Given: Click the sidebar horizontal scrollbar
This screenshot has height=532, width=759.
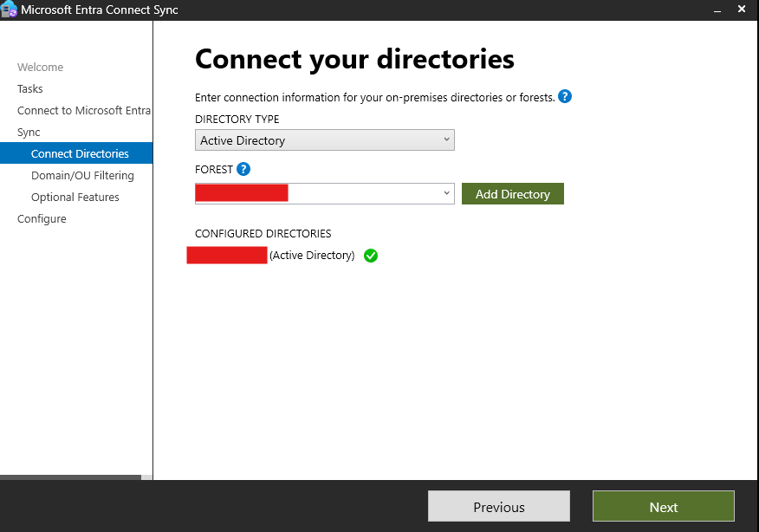Looking at the screenshot, I should click(x=71, y=477).
